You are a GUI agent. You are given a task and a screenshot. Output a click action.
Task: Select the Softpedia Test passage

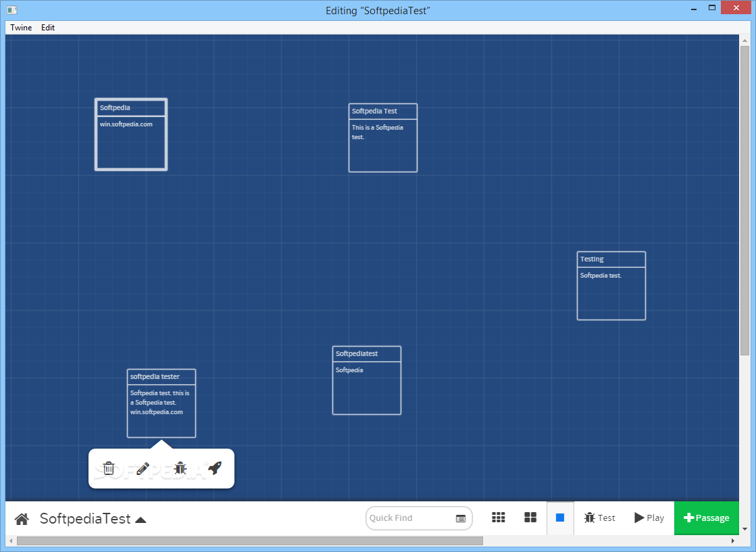coord(383,138)
